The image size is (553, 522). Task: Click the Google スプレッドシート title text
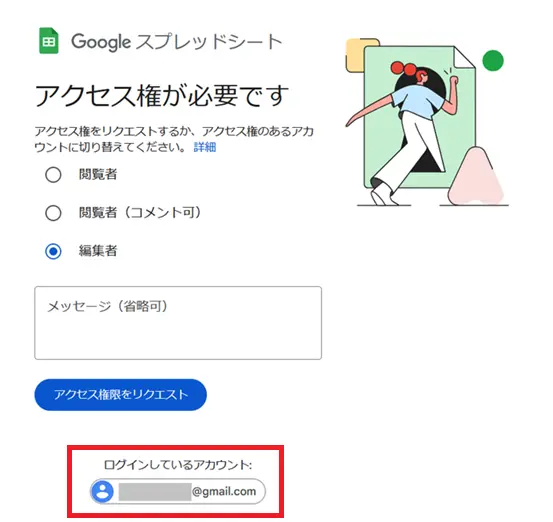click(177, 42)
